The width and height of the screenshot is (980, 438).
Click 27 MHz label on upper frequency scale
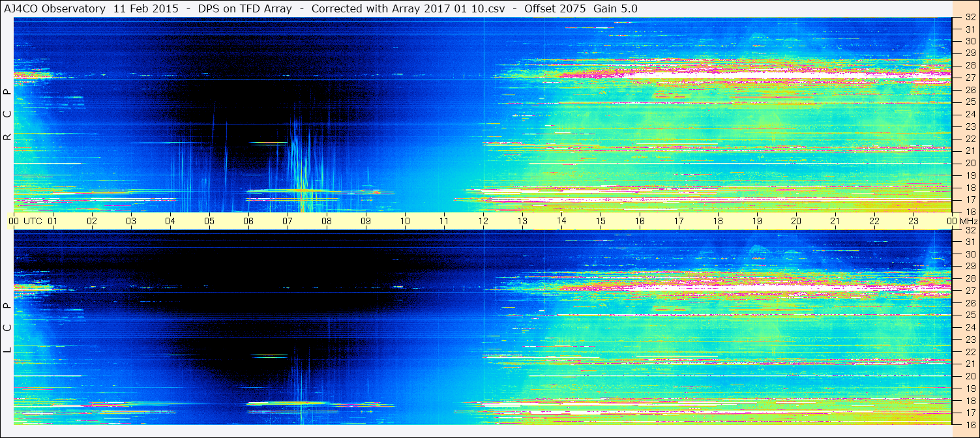coord(970,78)
